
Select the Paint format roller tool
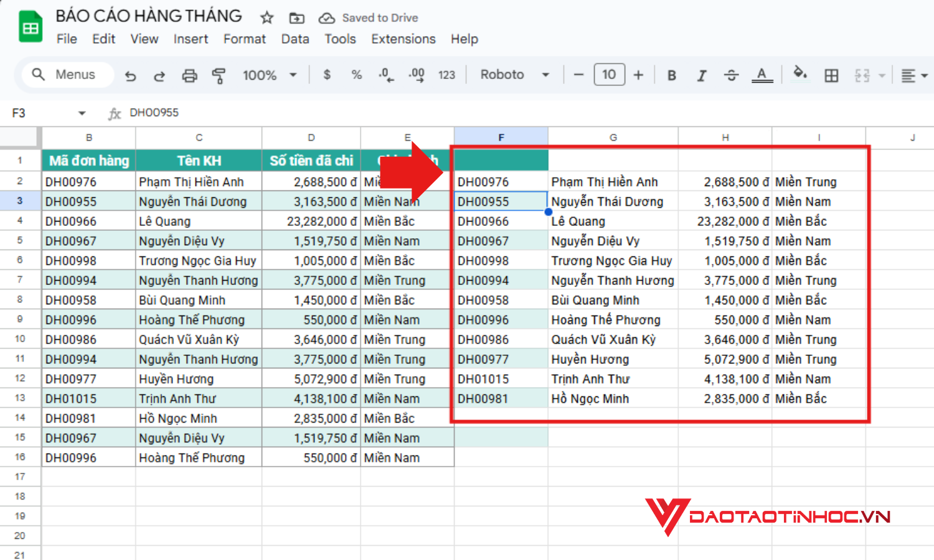pos(219,75)
